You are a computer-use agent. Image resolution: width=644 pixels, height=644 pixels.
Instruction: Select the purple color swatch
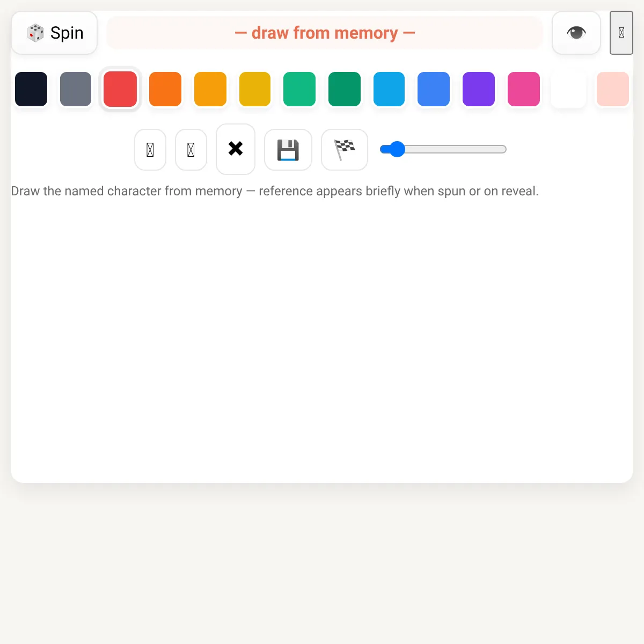pos(479,89)
